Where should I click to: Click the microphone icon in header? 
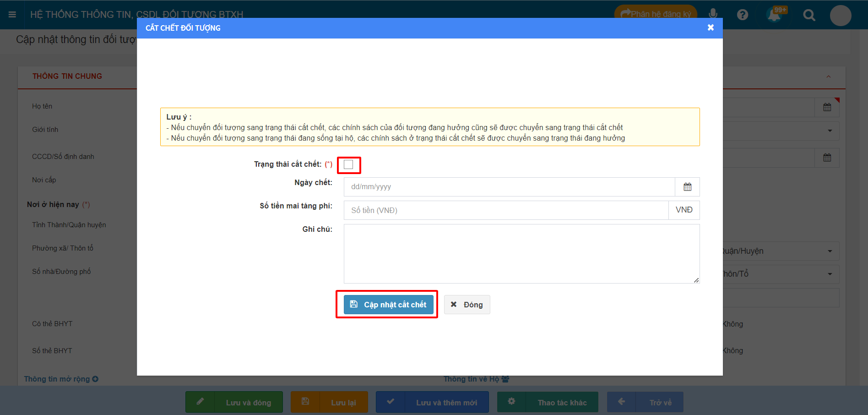pyautogui.click(x=713, y=14)
